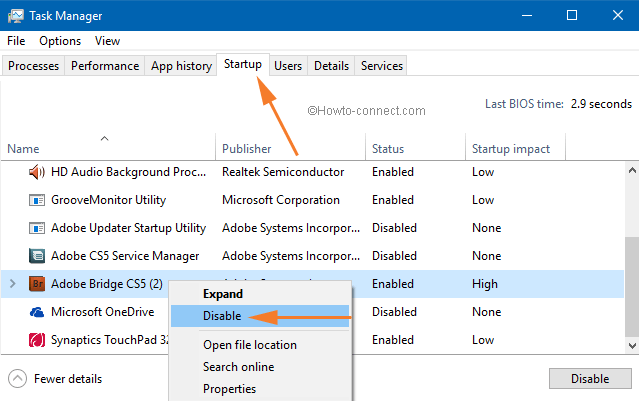Click Enabled status of Adobe Bridge CS5

tap(393, 284)
